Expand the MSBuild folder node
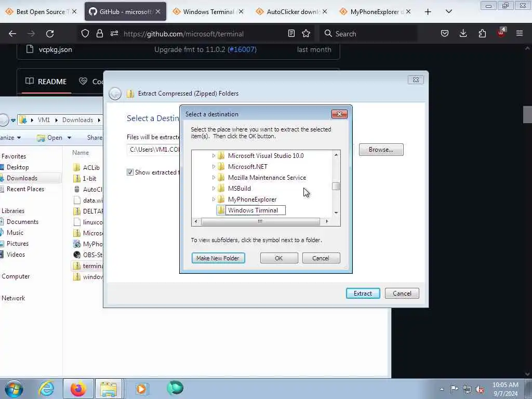This screenshot has width=532, height=399. 214,188
